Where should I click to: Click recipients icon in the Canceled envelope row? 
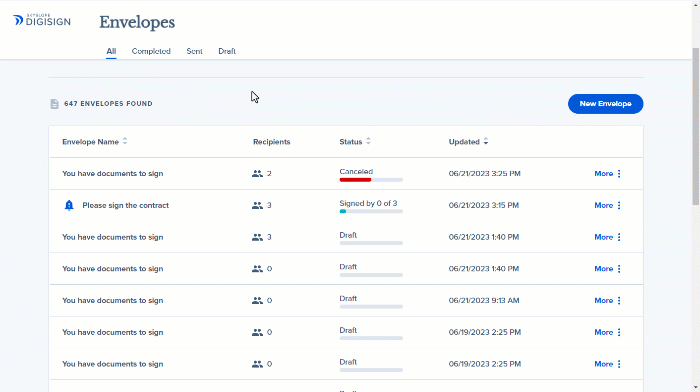(x=257, y=174)
